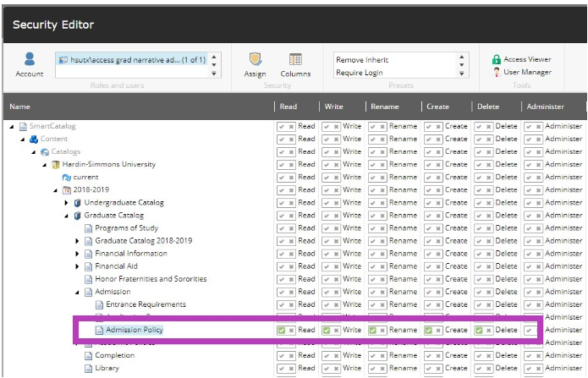588x378 pixels.
Task: Apply the Remove Inherit preset
Action: coord(362,60)
